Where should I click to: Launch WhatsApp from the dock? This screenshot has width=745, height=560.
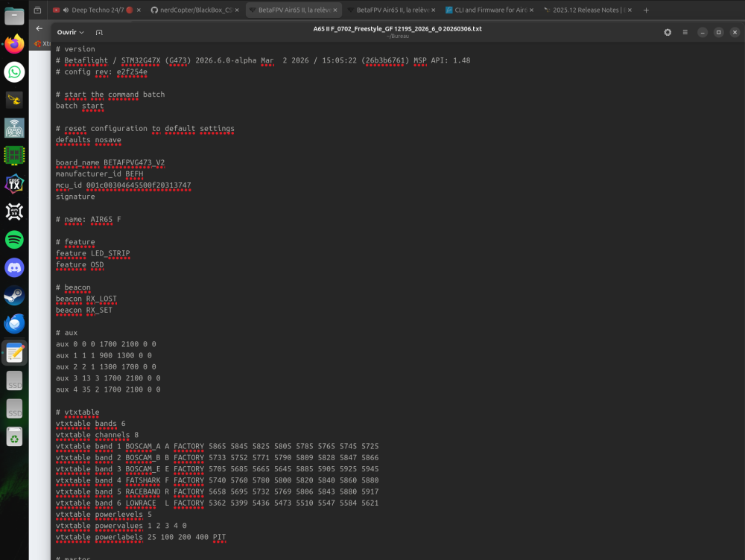pos(14,71)
